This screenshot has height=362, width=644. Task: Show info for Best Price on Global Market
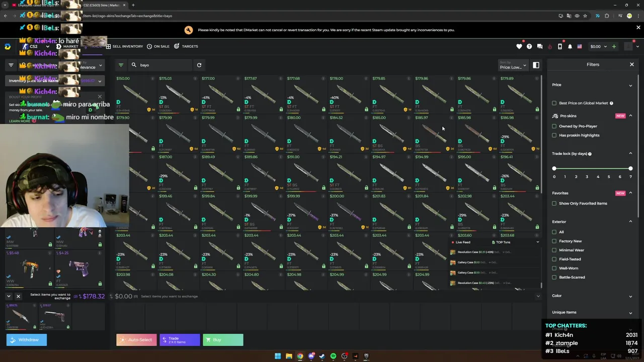click(611, 103)
